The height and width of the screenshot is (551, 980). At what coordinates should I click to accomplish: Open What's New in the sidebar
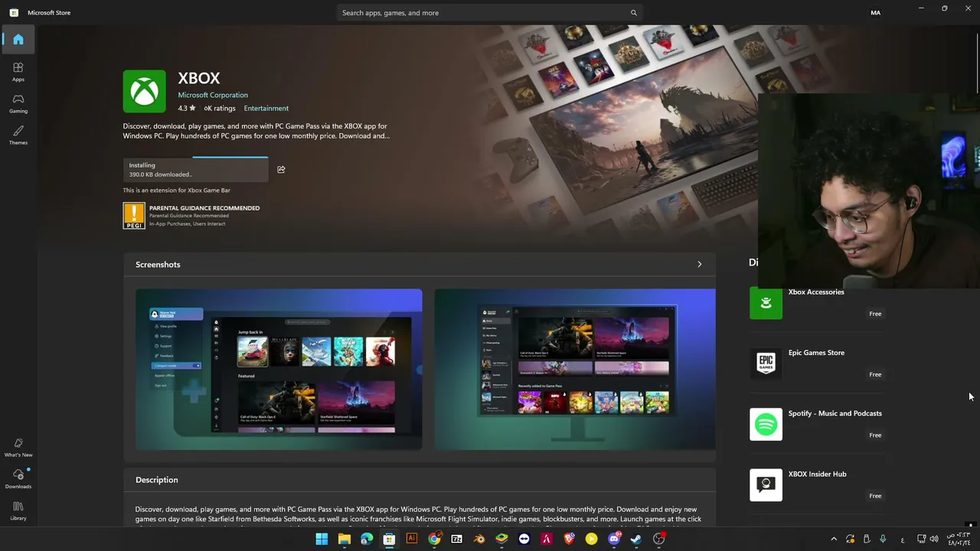tap(18, 447)
